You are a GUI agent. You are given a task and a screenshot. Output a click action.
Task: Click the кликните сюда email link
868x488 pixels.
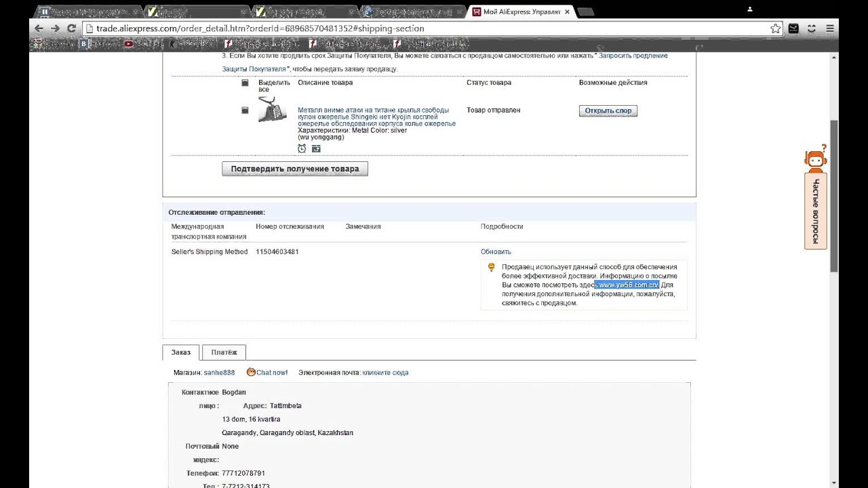385,373
